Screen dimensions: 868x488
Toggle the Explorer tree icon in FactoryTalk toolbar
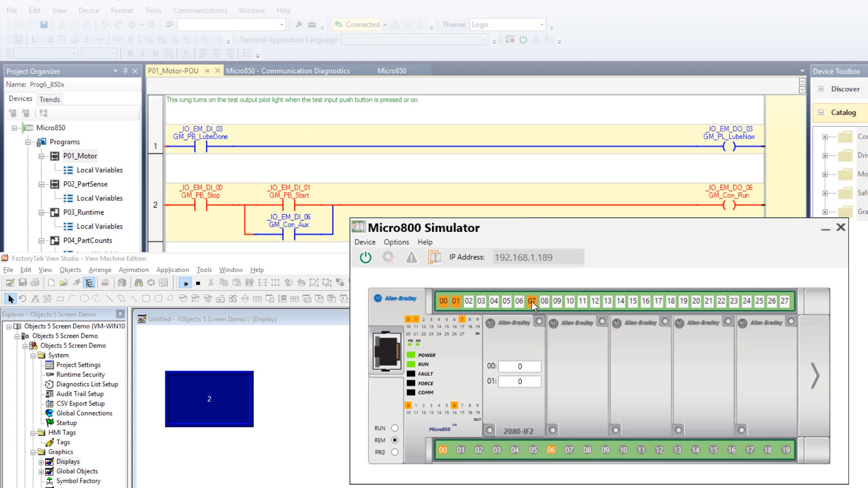[x=90, y=283]
